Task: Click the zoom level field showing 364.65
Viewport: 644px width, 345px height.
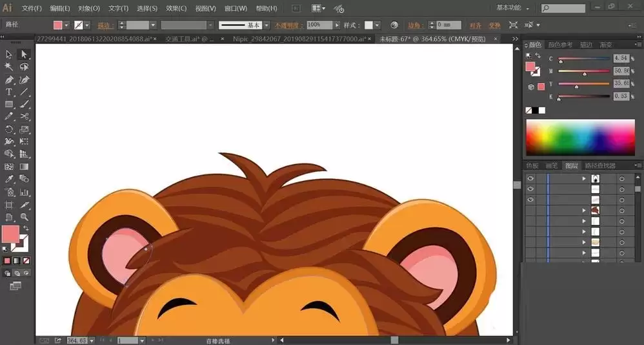Action: pos(77,340)
